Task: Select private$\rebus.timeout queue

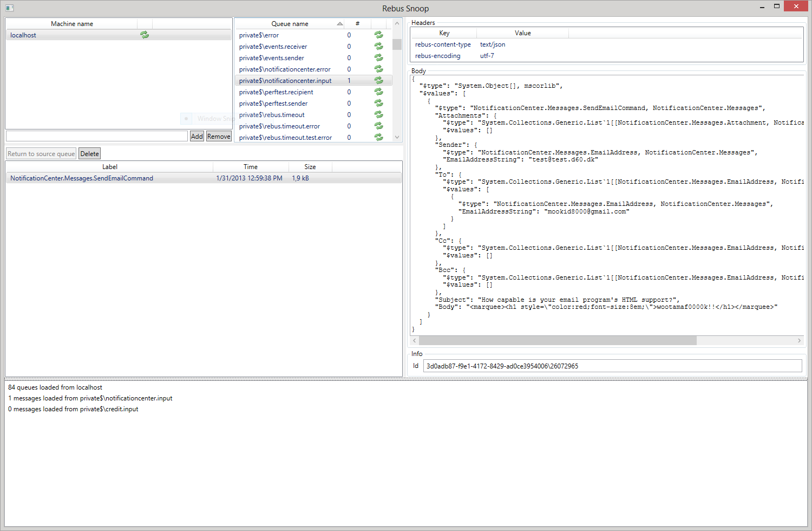Action: [x=313, y=114]
